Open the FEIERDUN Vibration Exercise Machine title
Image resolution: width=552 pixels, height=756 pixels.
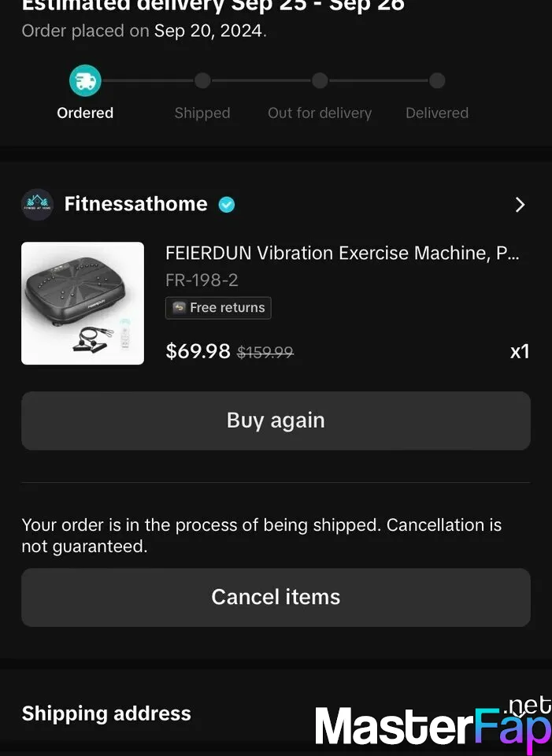point(343,253)
